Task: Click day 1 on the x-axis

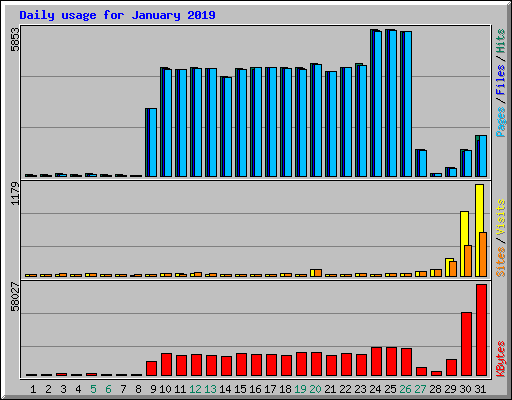Action: tap(33, 389)
